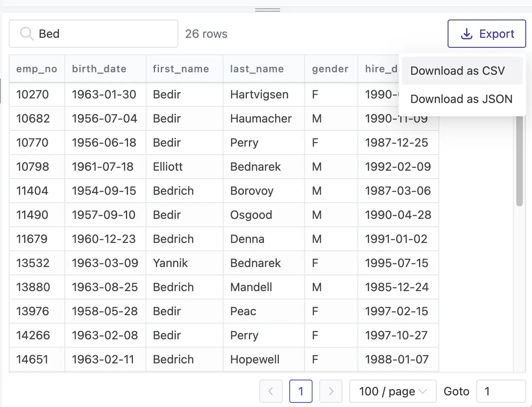532x407 pixels.
Task: Select page 1 in pagination
Action: pos(301,391)
